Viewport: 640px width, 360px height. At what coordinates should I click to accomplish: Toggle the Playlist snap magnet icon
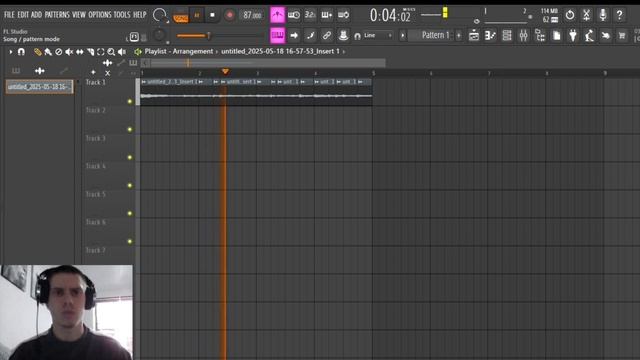tap(21, 52)
